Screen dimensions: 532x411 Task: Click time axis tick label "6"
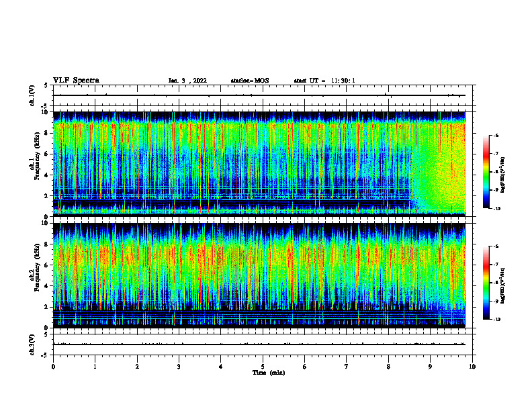pos(304,367)
